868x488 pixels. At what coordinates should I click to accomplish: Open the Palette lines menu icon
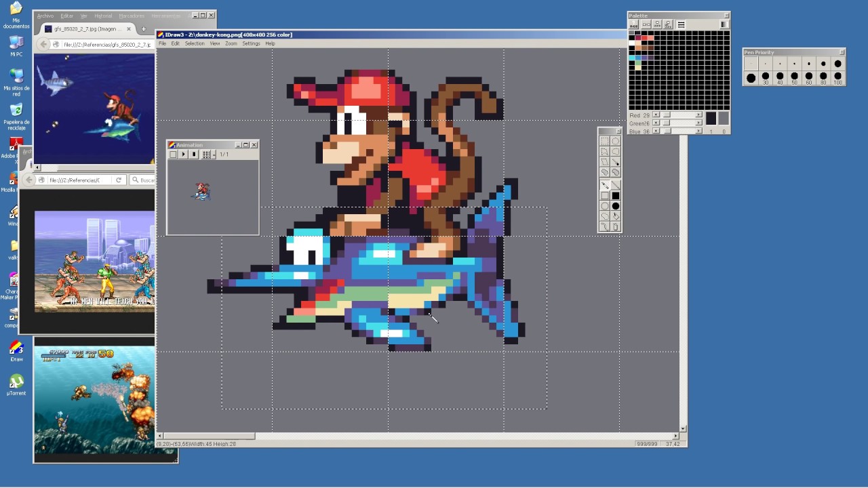pyautogui.click(x=682, y=24)
